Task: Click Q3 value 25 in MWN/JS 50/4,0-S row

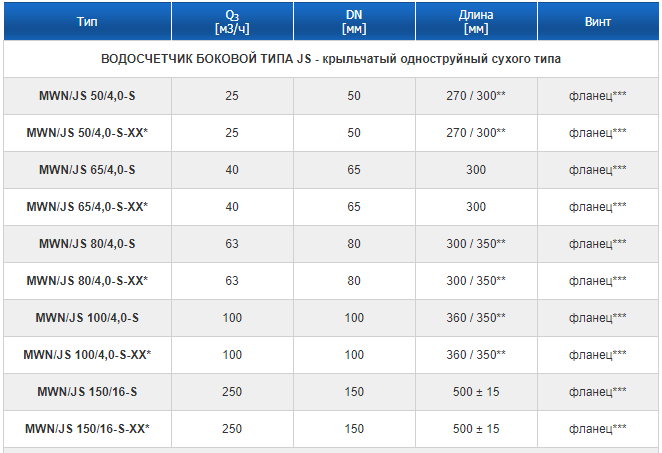Action: point(232,96)
